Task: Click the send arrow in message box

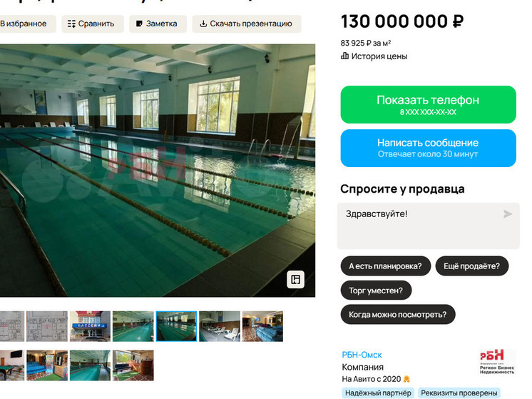Action: 507,214
